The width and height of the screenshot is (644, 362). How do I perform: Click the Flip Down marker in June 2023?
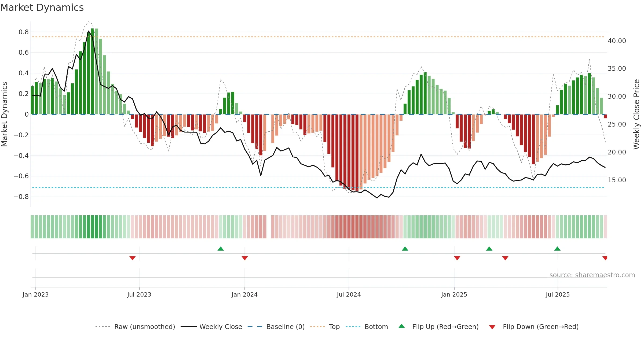coord(133,258)
